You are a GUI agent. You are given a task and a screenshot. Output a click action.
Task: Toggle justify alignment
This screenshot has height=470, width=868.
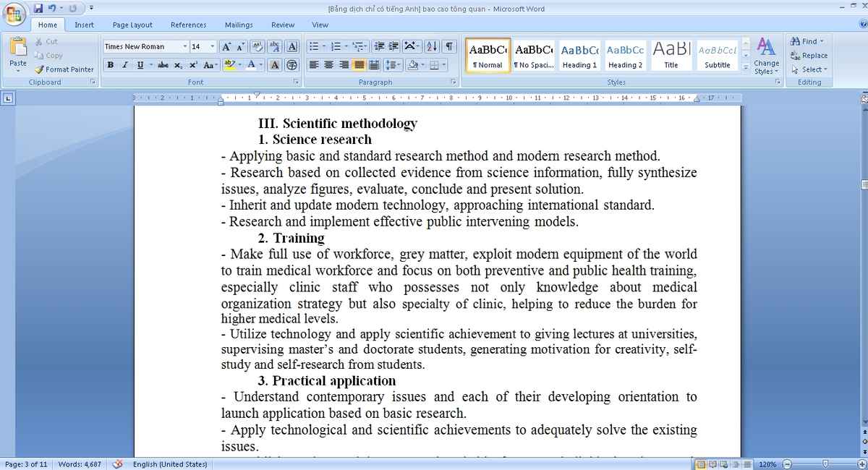[359, 65]
